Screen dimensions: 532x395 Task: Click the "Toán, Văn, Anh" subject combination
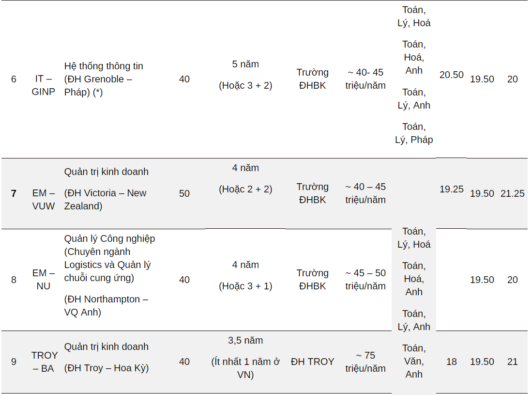414,361
